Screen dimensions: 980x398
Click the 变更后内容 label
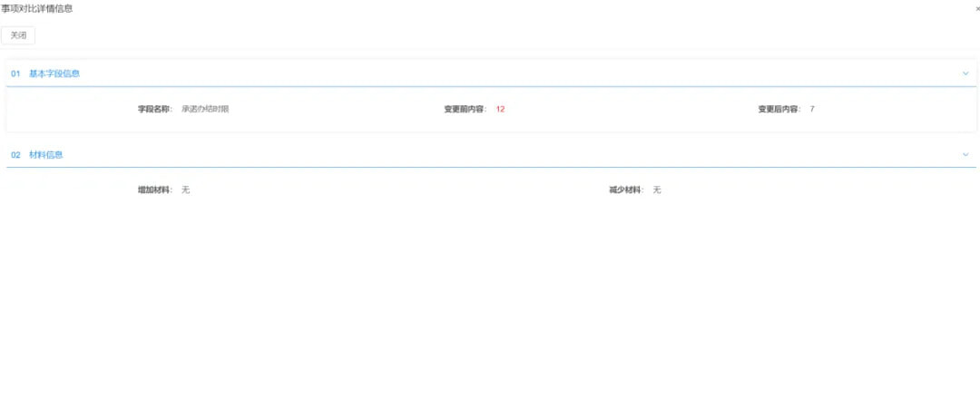[x=779, y=109]
